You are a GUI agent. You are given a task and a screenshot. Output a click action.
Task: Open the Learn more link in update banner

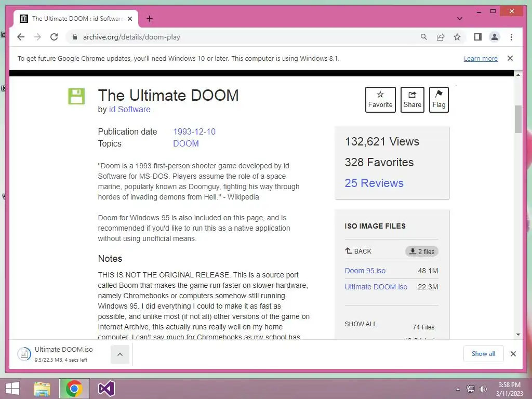coord(481,58)
